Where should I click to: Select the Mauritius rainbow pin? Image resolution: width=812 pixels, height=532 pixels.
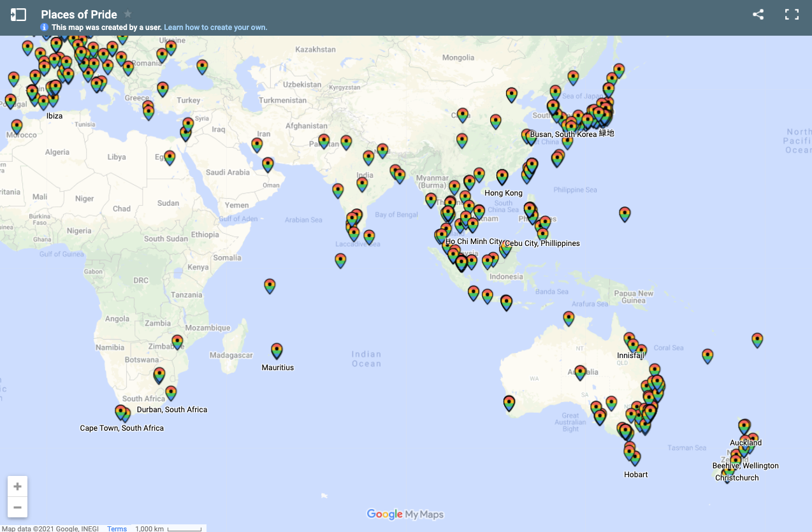(x=277, y=351)
